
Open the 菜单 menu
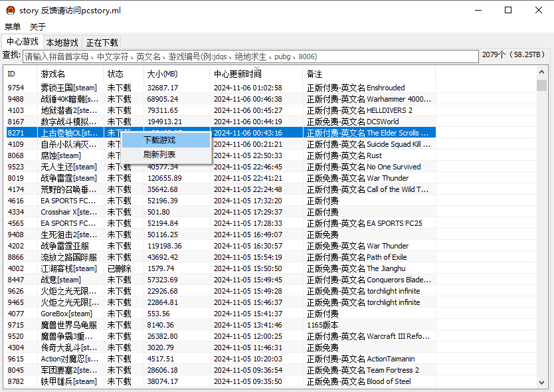[x=13, y=27]
